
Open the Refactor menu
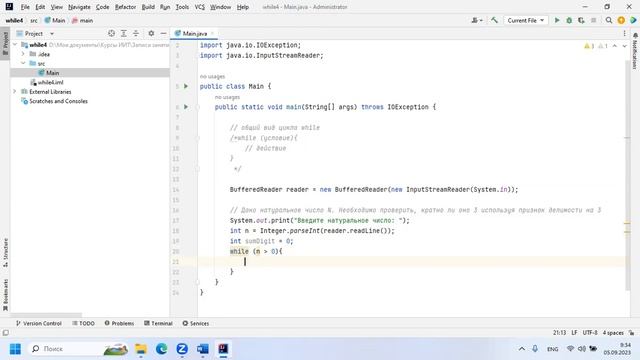125,7
